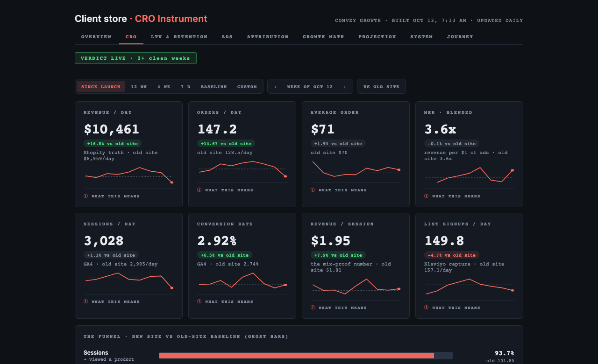Click info icon in MER Blended card

click(426, 196)
